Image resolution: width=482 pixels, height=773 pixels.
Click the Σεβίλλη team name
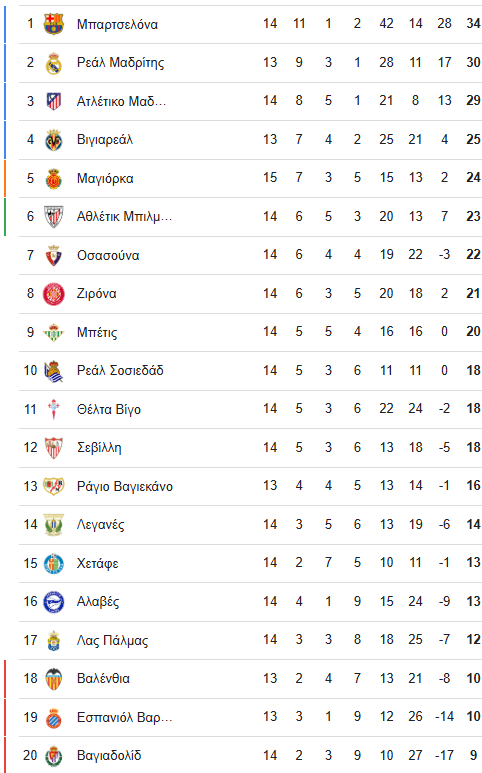(x=99, y=448)
